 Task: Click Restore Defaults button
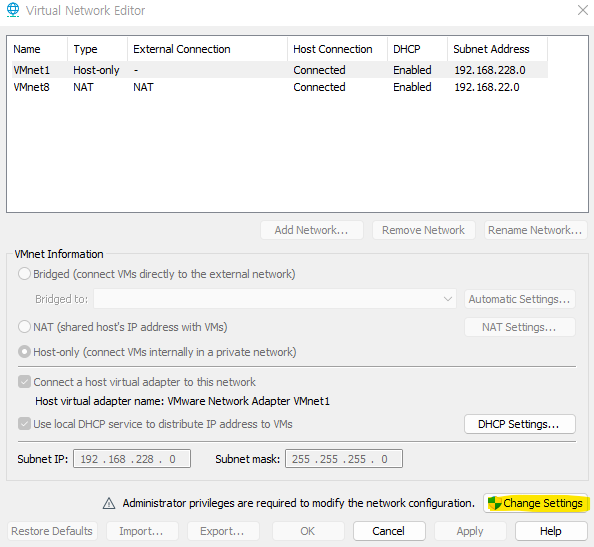click(52, 531)
